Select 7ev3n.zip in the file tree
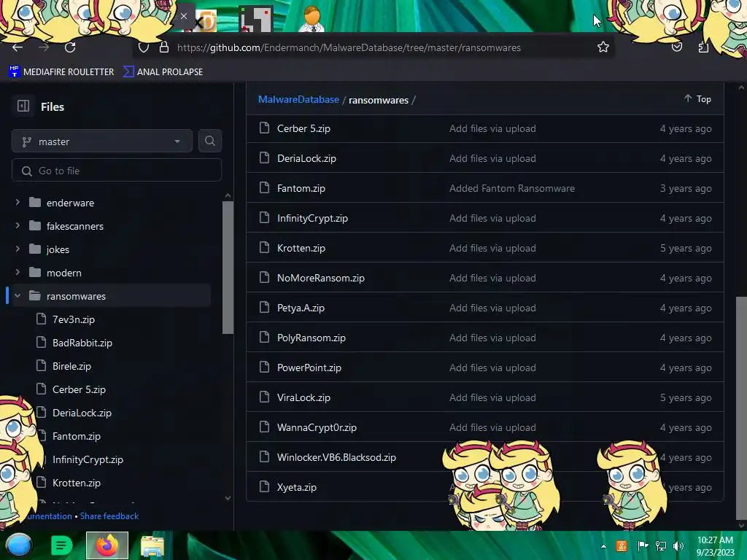 coord(74,319)
